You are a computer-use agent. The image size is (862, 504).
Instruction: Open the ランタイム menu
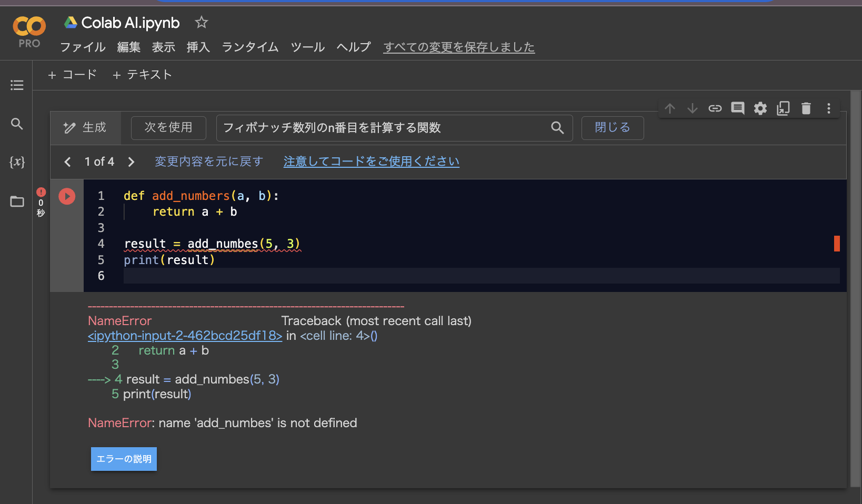tap(249, 47)
